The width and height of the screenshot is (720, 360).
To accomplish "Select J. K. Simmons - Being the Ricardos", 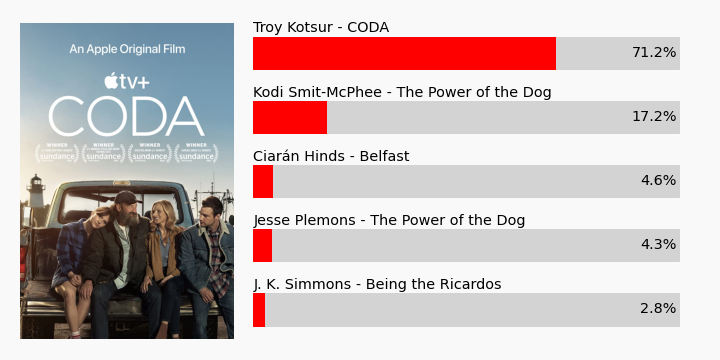I will pos(377,284).
